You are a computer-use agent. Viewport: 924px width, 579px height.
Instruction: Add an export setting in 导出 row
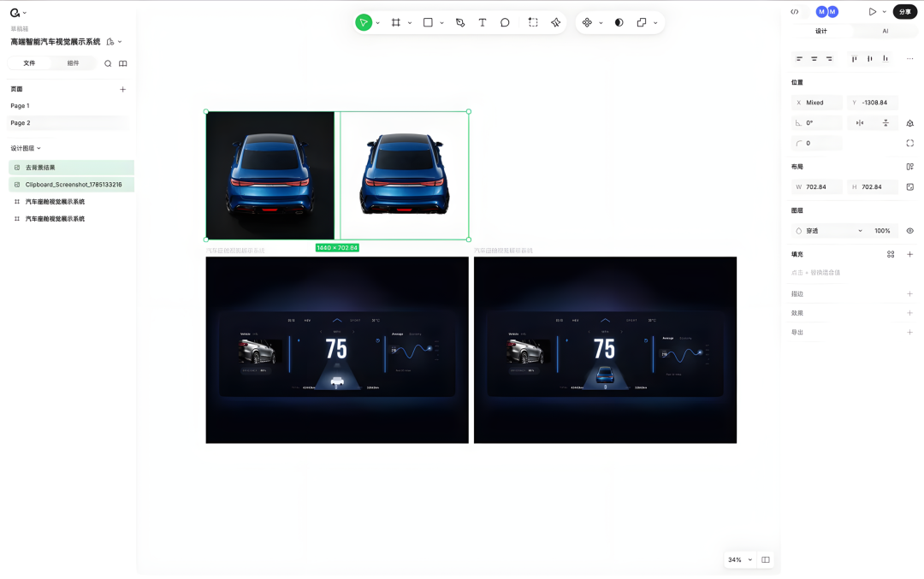click(x=909, y=332)
